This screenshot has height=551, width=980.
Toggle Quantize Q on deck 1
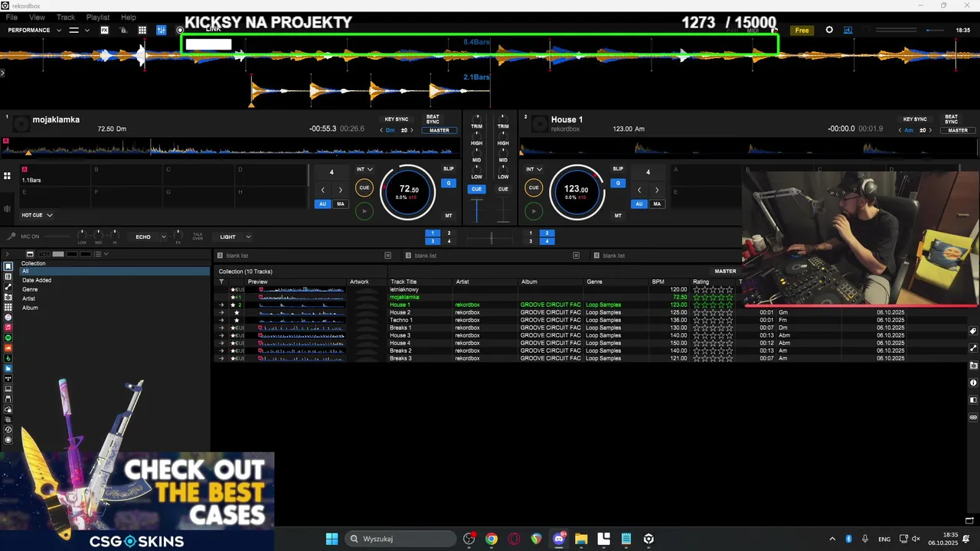(x=449, y=183)
